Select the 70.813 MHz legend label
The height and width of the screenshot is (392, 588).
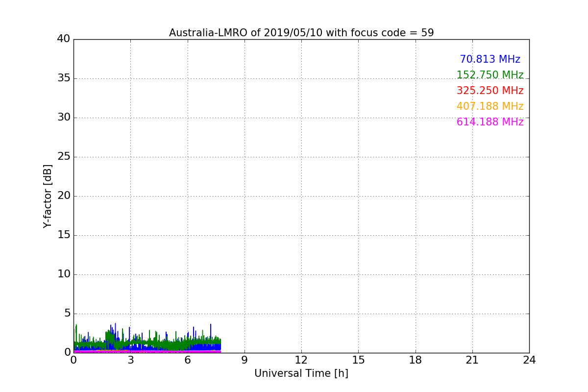(x=490, y=59)
